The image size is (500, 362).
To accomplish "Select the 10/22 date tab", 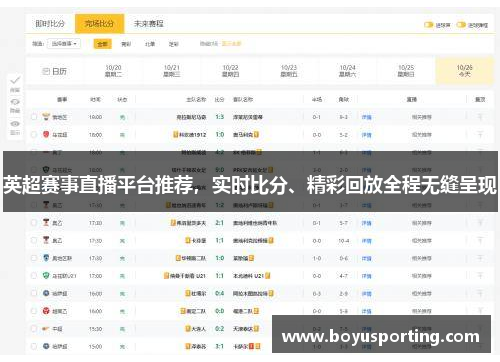I will [x=230, y=71].
